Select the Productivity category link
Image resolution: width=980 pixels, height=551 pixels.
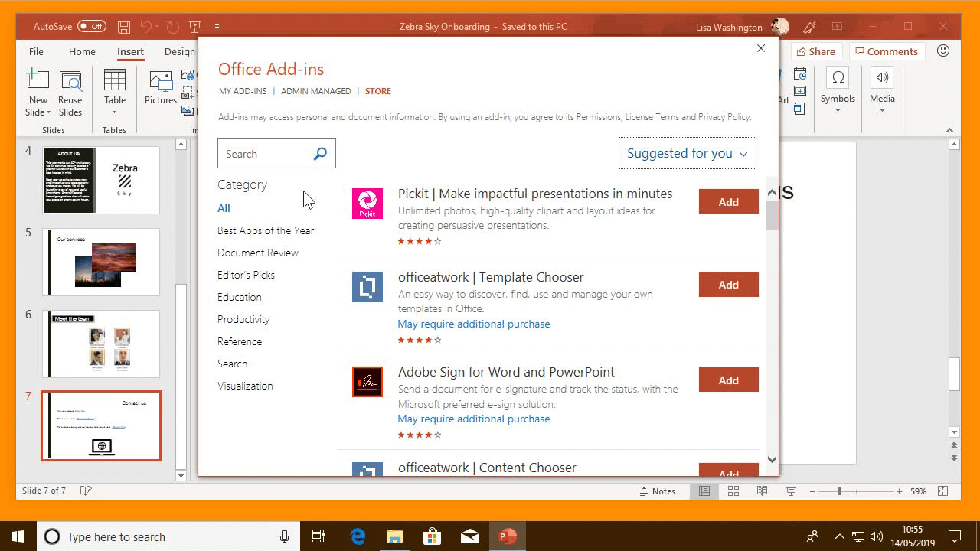coord(243,319)
